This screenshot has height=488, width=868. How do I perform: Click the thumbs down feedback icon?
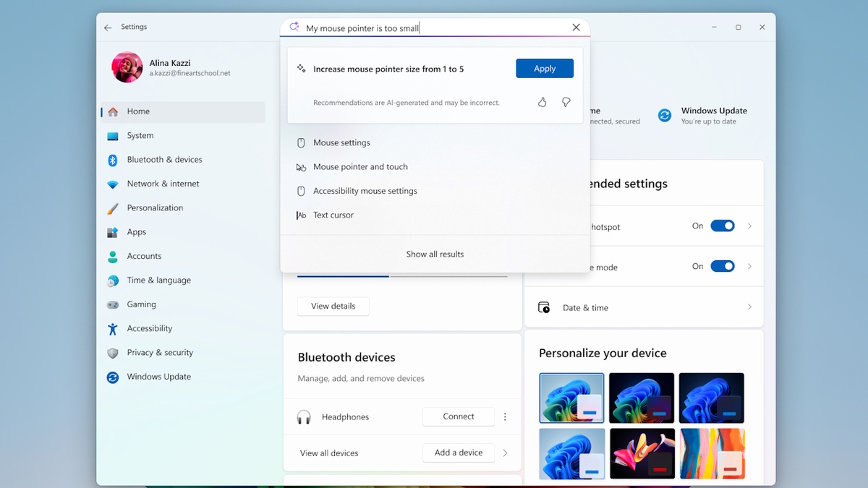tap(566, 103)
